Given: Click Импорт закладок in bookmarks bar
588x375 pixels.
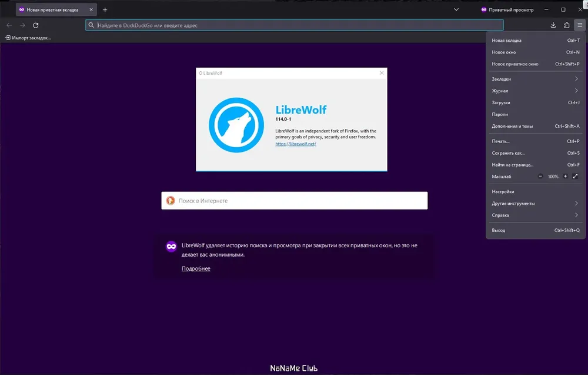Looking at the screenshot, I should [x=28, y=38].
